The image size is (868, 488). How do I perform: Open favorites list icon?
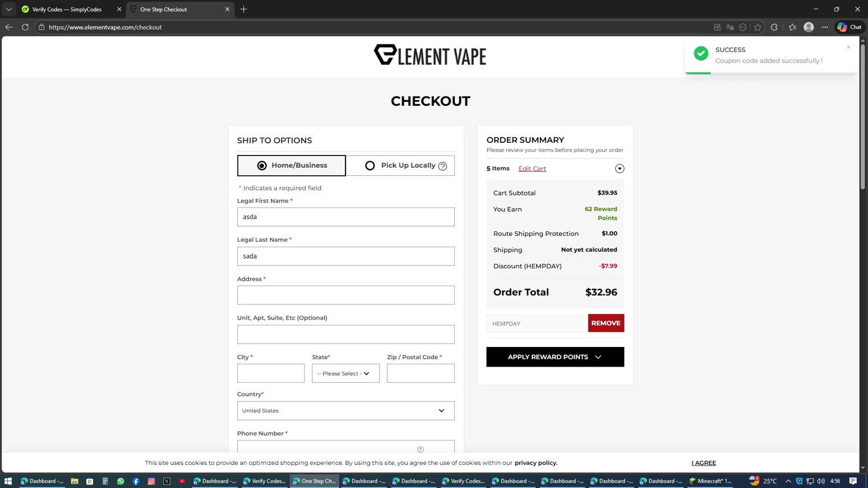pos(792,27)
